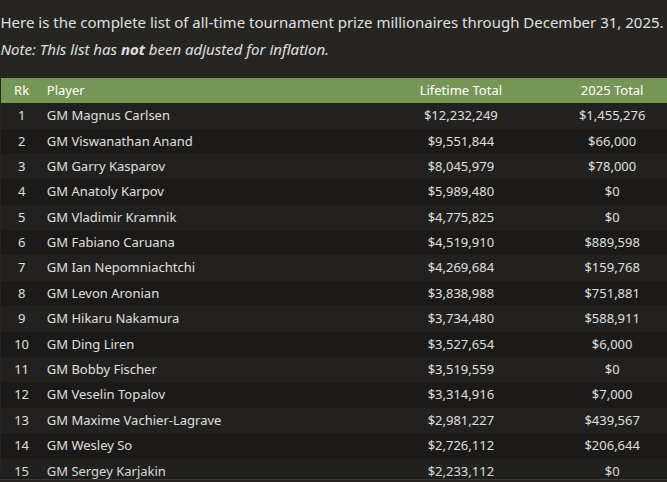Select GM Hikaru Nakamura row name

(x=113, y=319)
